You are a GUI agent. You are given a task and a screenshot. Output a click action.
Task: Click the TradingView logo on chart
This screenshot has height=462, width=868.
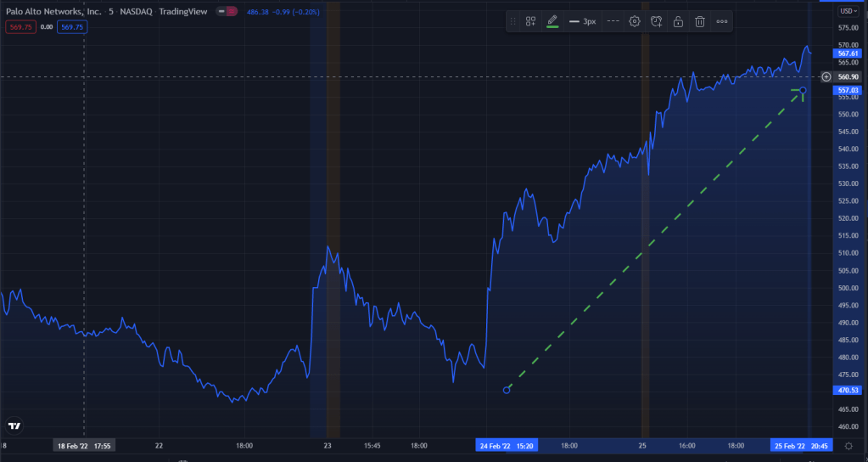[14, 425]
